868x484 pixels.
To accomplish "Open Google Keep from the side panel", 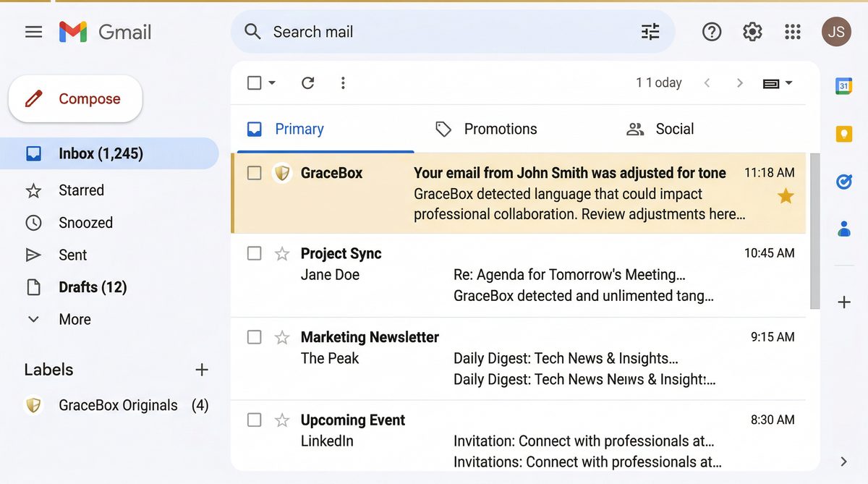I will (843, 134).
